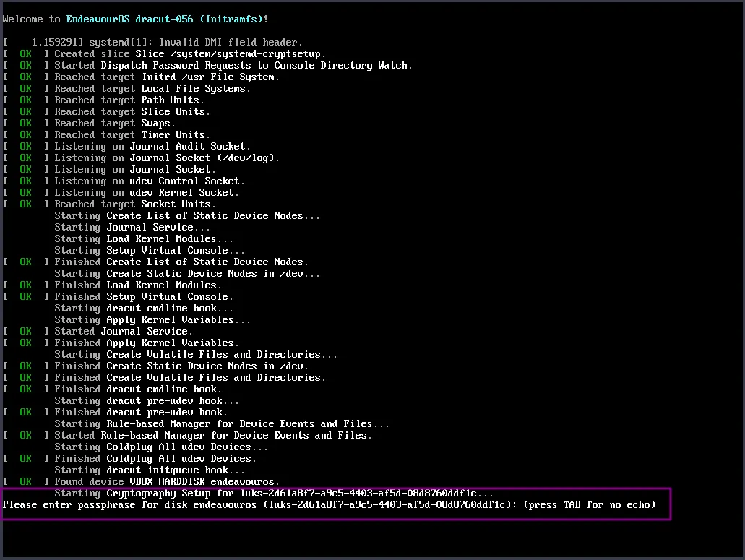Viewport: 745px width, 560px height.
Task: Click the OK status beside 'Created slice'
Action: click(26, 53)
